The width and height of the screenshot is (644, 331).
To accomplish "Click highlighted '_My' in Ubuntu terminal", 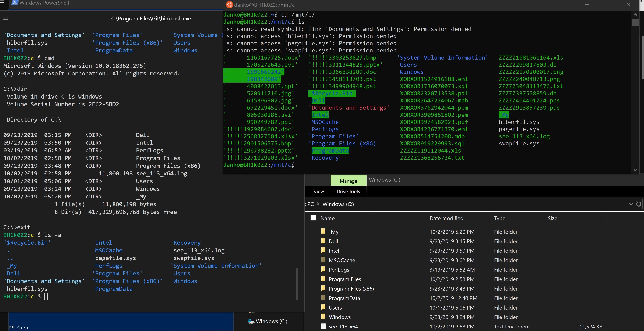I will click(x=504, y=115).
